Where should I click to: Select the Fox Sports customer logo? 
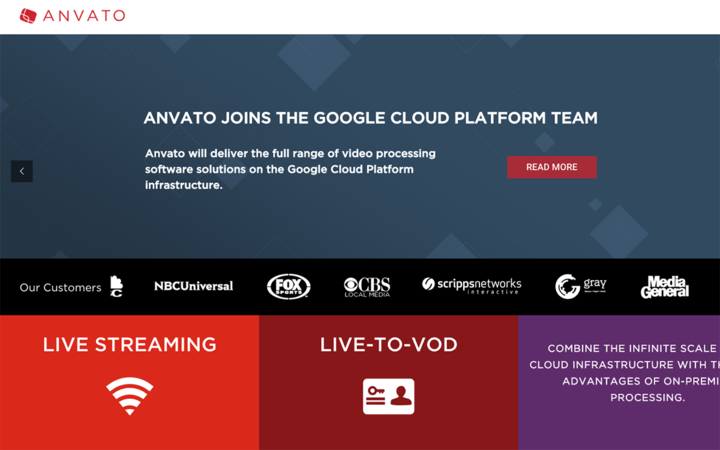[x=289, y=287]
